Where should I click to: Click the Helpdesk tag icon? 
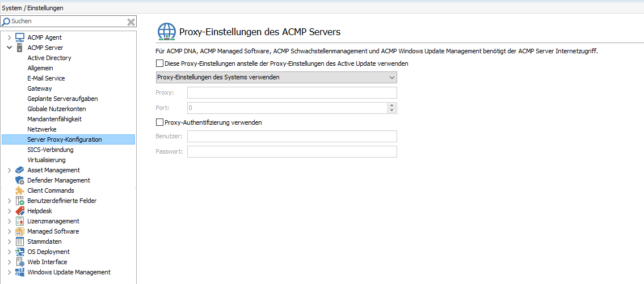pyautogui.click(x=20, y=211)
